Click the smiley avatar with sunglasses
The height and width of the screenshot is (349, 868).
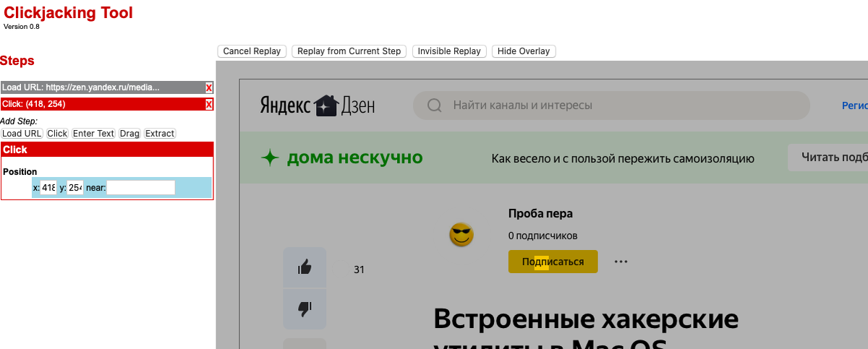461,235
